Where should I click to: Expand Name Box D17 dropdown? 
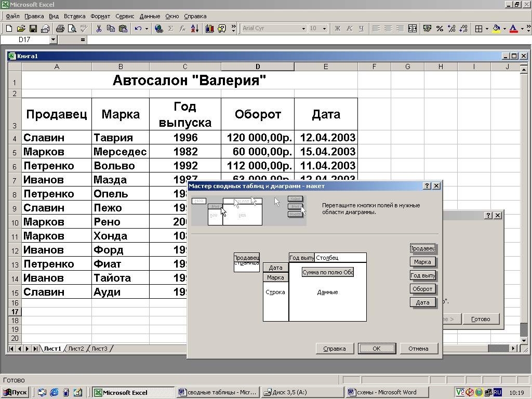pyautogui.click(x=53, y=39)
